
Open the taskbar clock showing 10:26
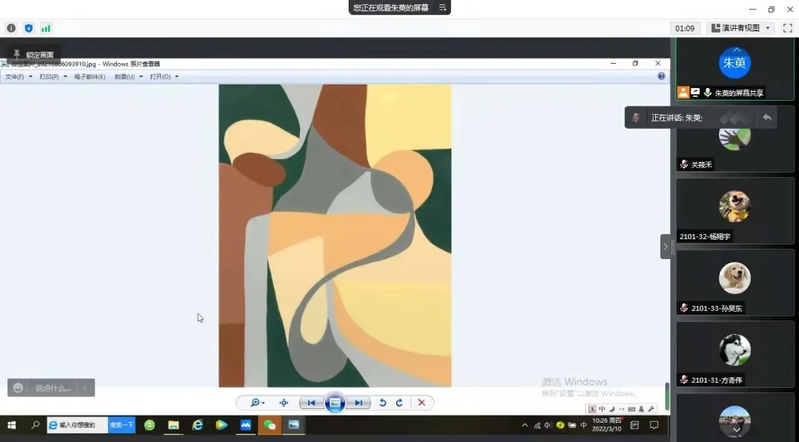[x=607, y=425]
